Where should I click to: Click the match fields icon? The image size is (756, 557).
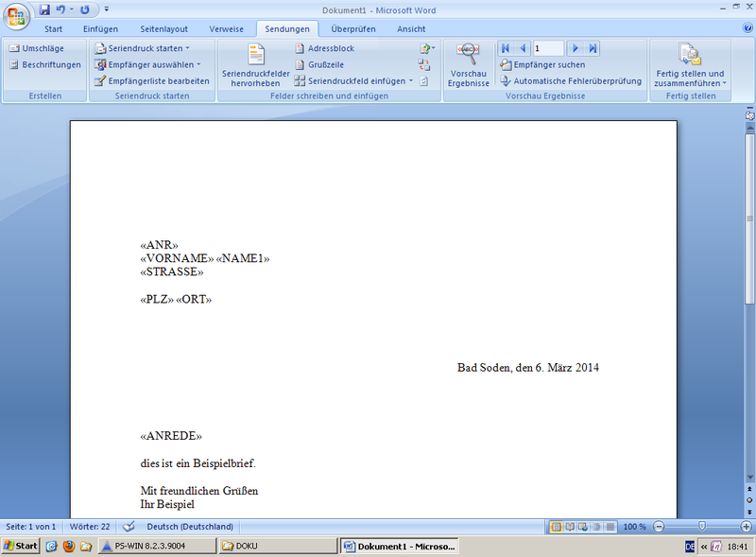click(x=423, y=64)
